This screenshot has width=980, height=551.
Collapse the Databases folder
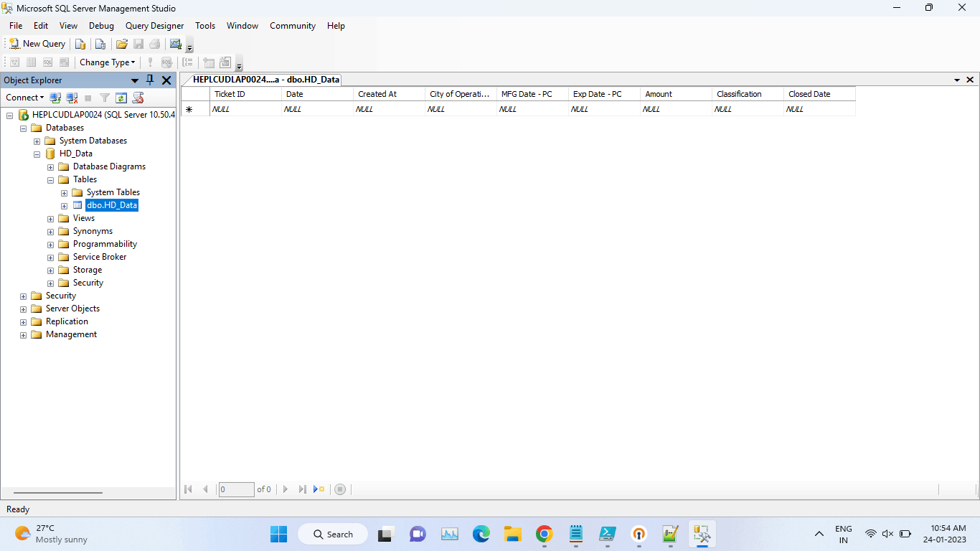[23, 128]
